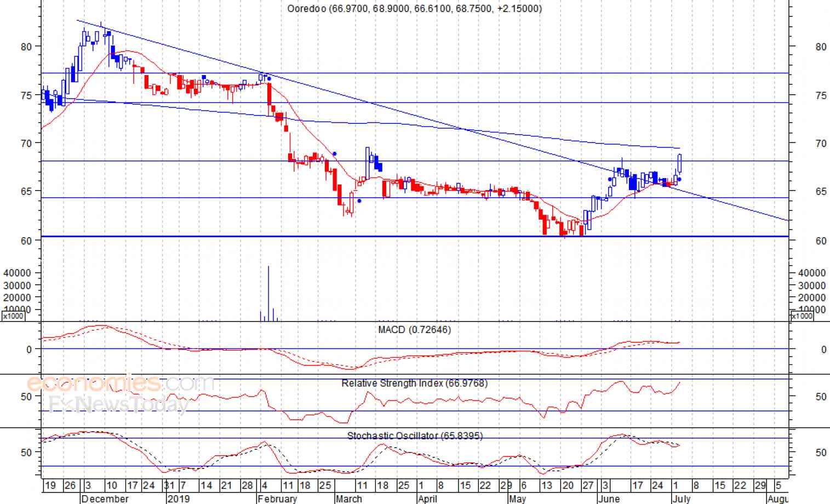Image resolution: width=830 pixels, height=504 pixels.
Task: Select the 70 value on left price axis
Action: 26,144
